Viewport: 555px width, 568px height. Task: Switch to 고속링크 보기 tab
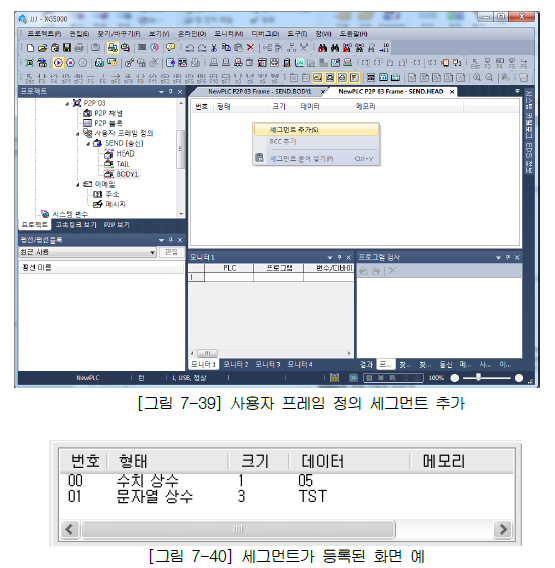click(76, 225)
